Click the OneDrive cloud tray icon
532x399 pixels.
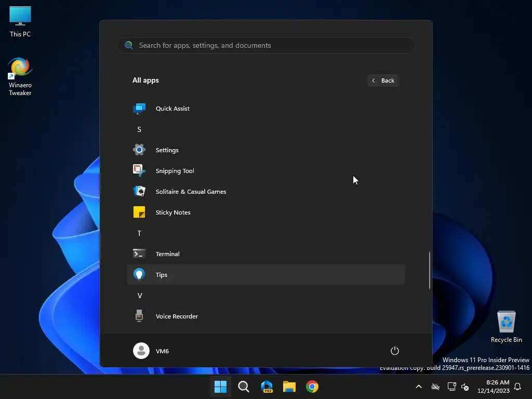coord(435,387)
